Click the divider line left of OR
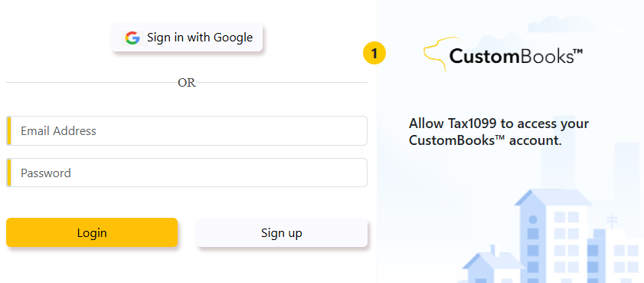The height and width of the screenshot is (283, 644). click(92, 82)
